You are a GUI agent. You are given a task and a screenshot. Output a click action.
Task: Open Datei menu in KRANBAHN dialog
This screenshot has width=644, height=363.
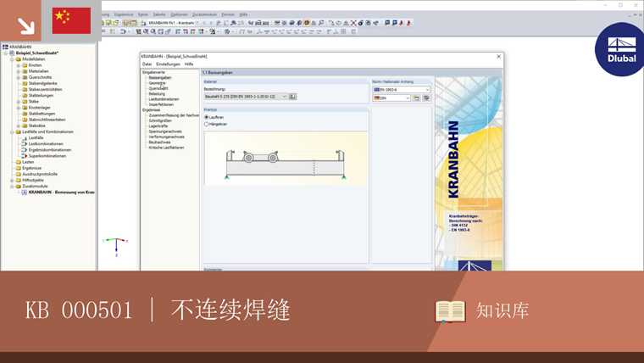click(147, 64)
